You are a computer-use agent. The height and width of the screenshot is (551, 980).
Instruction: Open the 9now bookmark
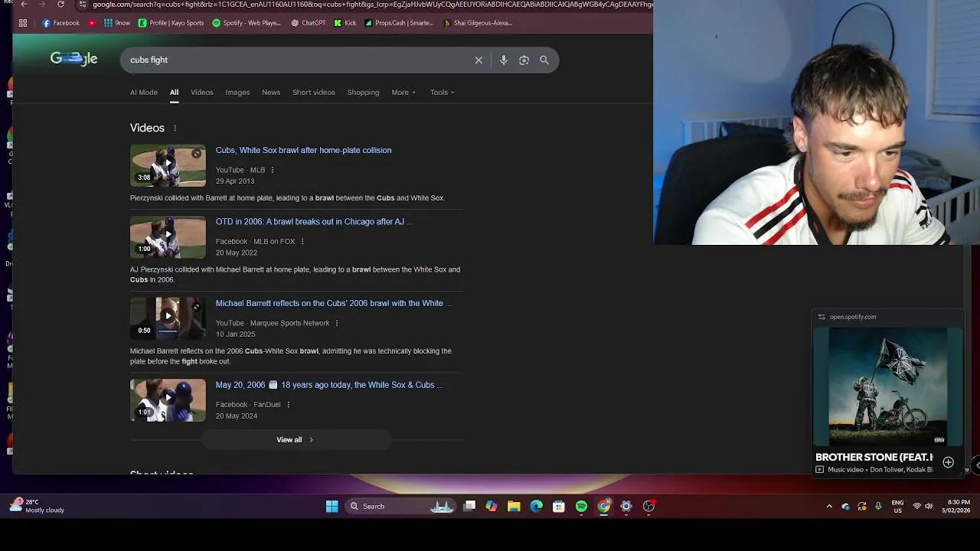pyautogui.click(x=116, y=23)
